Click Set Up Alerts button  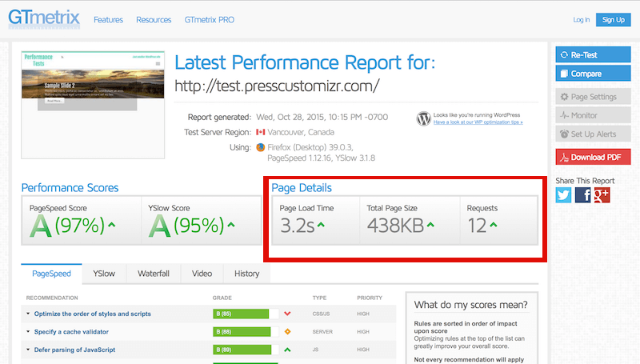tap(593, 134)
